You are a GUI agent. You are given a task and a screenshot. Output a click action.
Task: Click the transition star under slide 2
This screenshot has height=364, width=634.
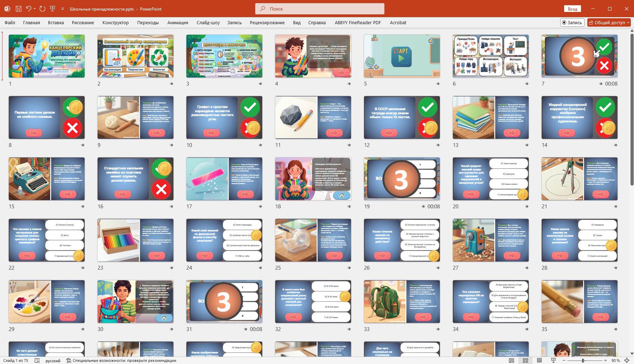point(172,84)
